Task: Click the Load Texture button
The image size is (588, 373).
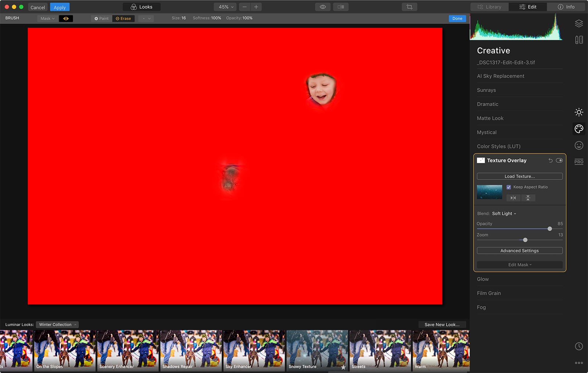Action: click(x=519, y=177)
